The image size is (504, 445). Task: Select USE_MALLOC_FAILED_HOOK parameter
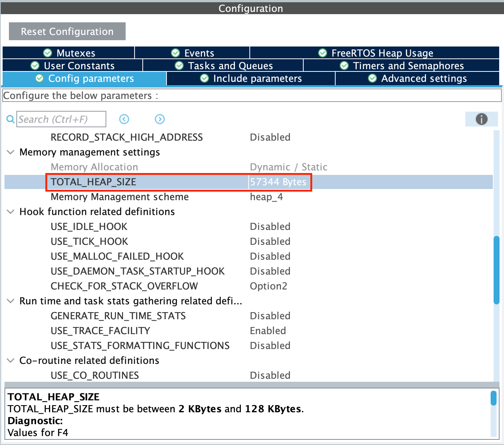(x=117, y=256)
